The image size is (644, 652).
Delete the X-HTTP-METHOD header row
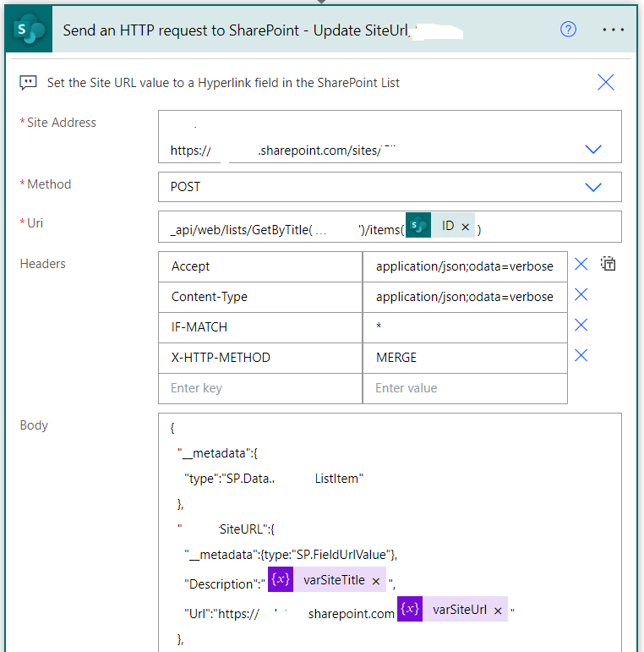[581, 356]
